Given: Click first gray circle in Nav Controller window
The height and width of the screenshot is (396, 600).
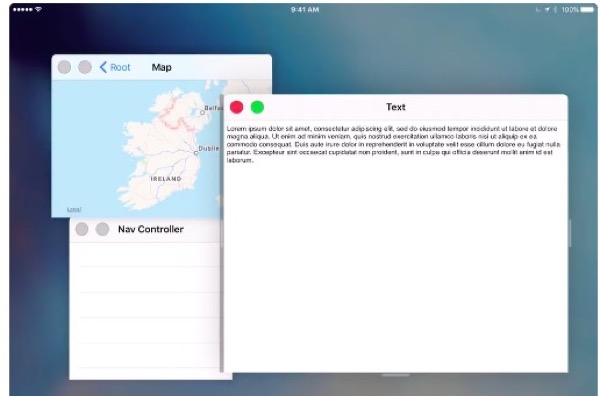Looking at the screenshot, I should [82, 229].
